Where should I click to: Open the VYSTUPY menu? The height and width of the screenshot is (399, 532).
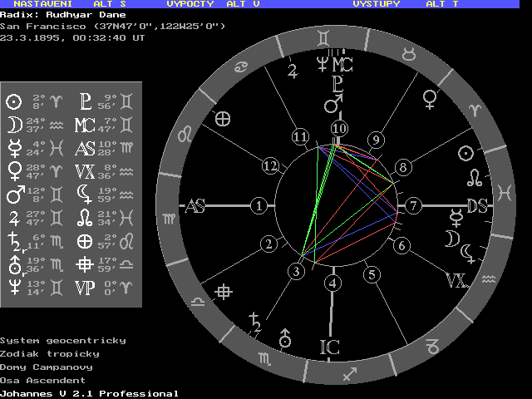click(376, 4)
